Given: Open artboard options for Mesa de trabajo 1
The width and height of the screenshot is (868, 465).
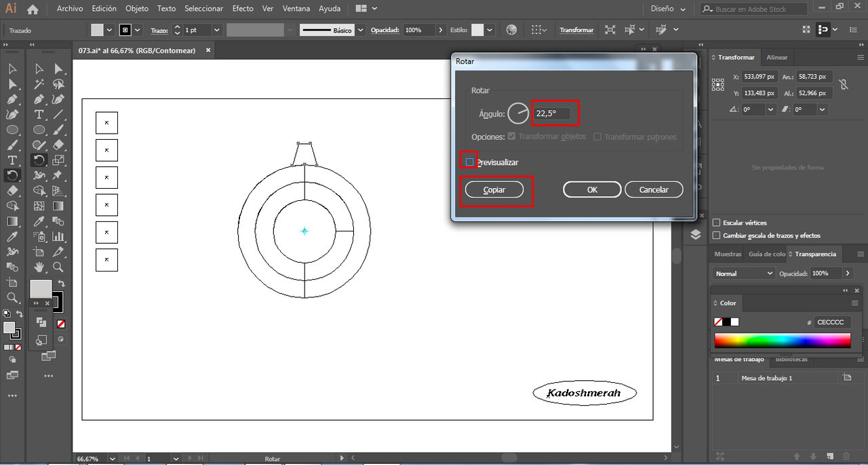Looking at the screenshot, I should point(846,378).
